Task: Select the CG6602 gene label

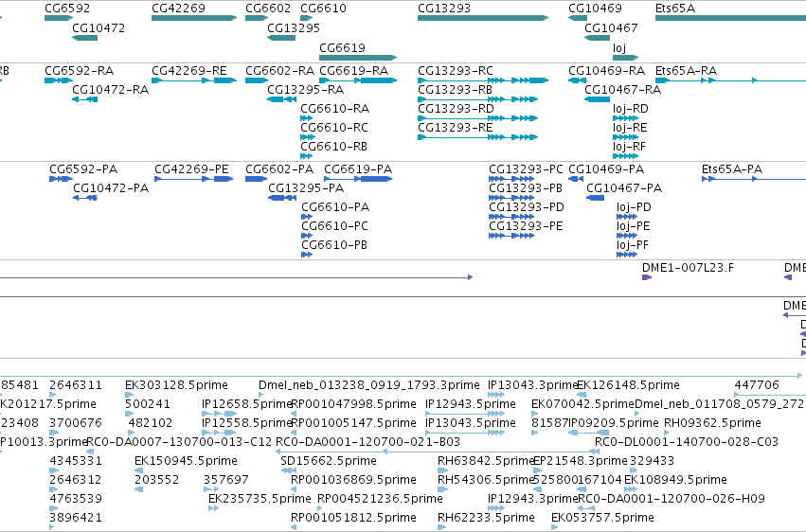Action: [268, 9]
